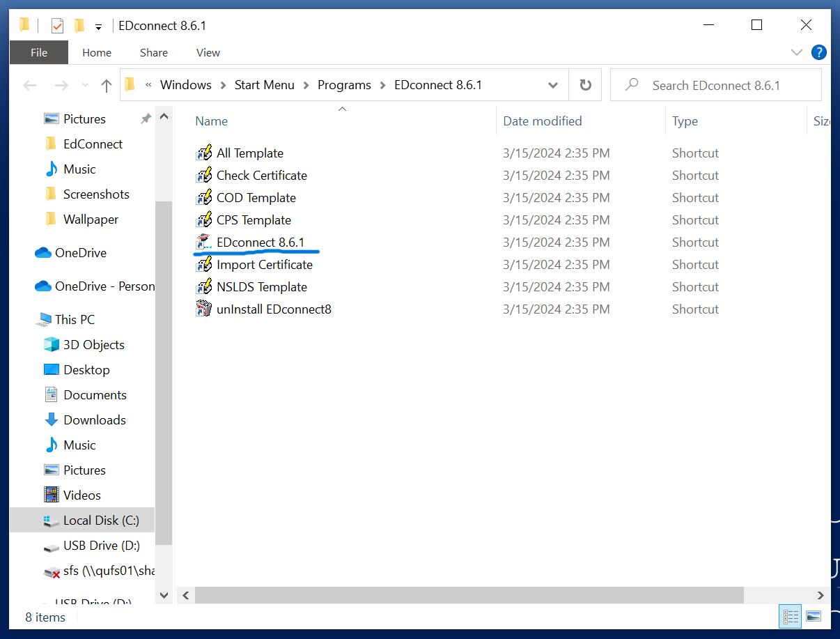Open the Share ribbon tab
Image resolution: width=840 pixels, height=639 pixels.
tap(154, 52)
